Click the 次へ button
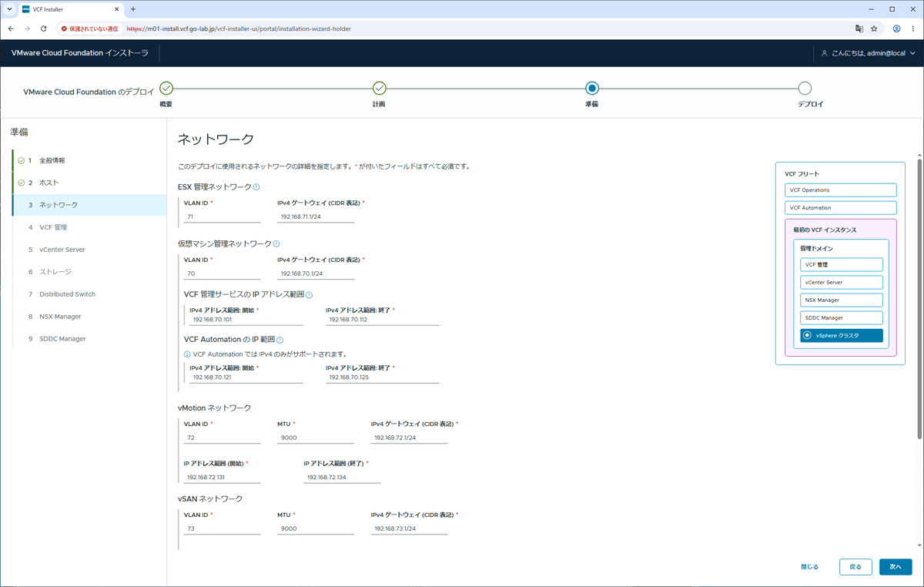Viewport: 924px width, 587px height. click(x=896, y=567)
